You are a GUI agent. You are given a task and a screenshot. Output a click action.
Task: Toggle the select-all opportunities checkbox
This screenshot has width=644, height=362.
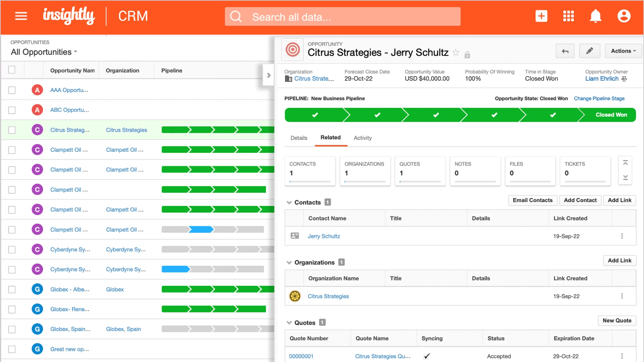coord(12,70)
